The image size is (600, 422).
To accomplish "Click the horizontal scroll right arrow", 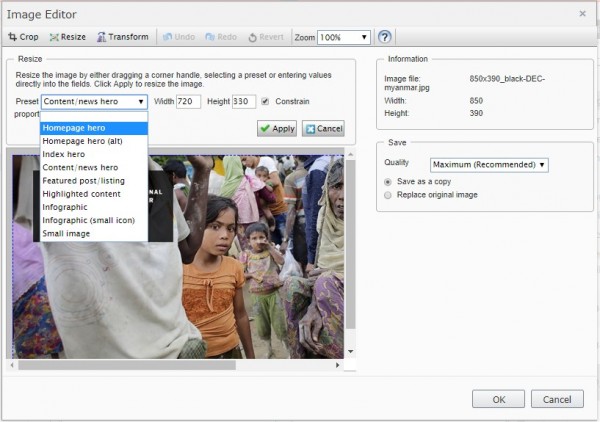I will [338, 365].
